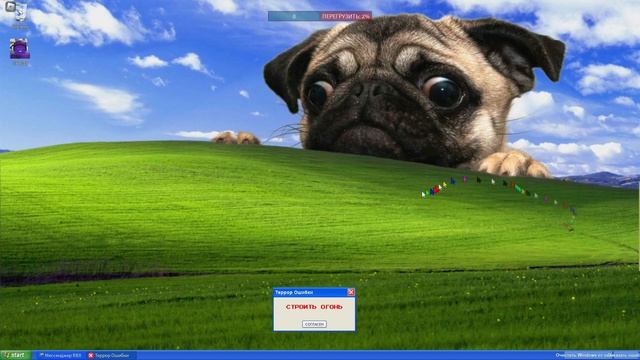Click the red 'ПЕРЕГРУЗИТЬ' label at the top
This screenshot has height=360, width=640.
[345, 16]
